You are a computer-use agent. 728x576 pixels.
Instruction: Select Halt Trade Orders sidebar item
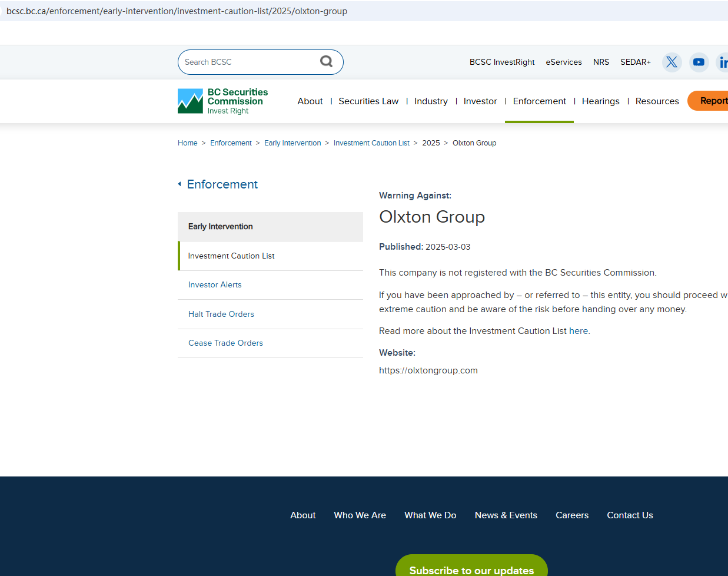point(270,315)
